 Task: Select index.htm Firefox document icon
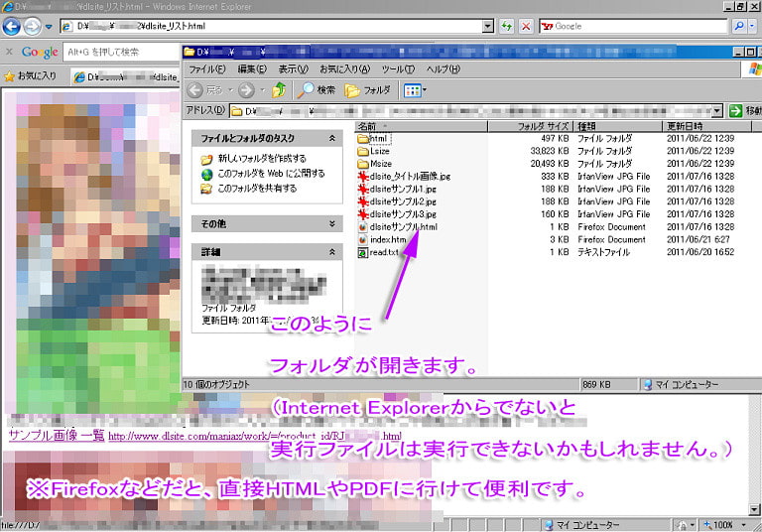[362, 240]
